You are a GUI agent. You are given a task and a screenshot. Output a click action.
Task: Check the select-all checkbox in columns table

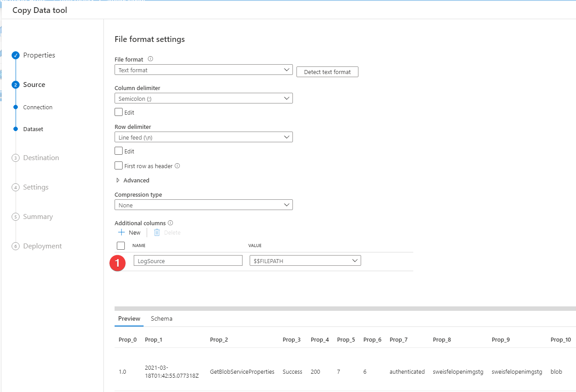pos(120,245)
